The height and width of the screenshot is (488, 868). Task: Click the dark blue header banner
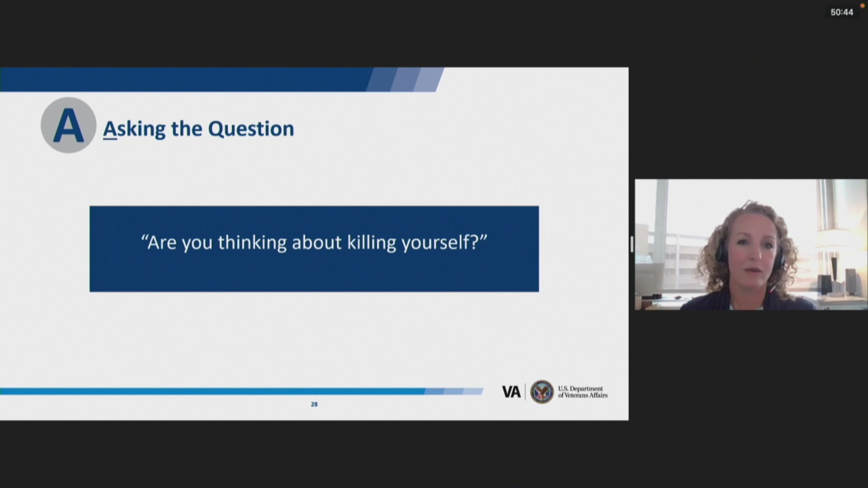click(181, 80)
